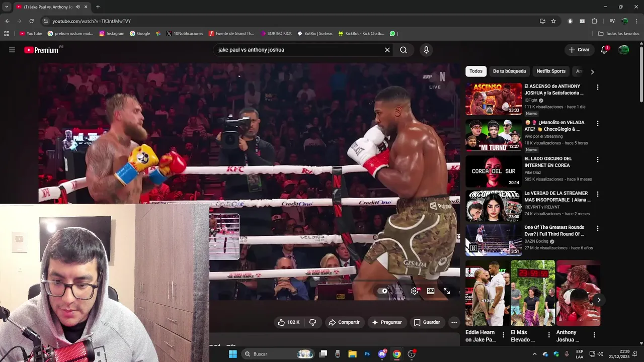The image size is (644, 362).
Task: Click the Preguntar button
Action: coord(387,322)
